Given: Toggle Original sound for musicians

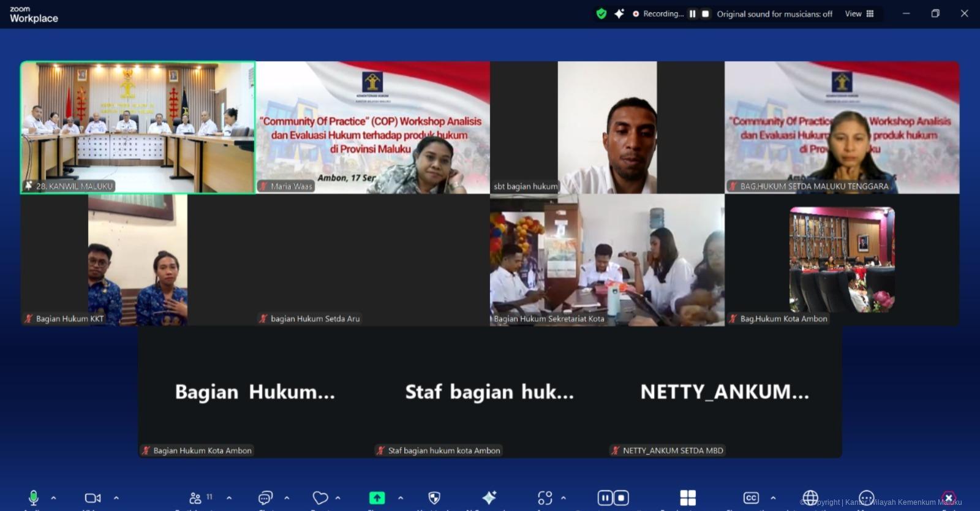Looking at the screenshot, I should pos(774,14).
